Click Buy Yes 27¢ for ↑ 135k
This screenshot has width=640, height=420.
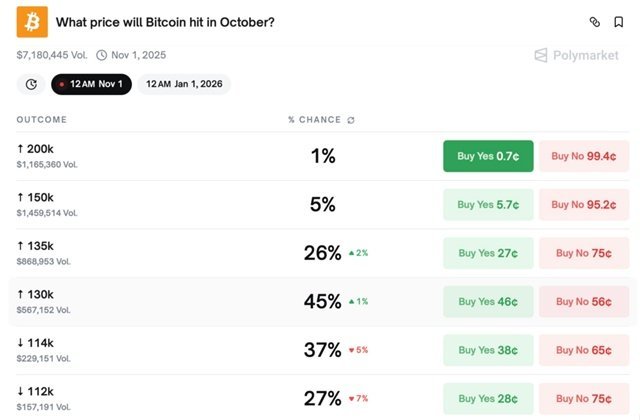(x=488, y=253)
